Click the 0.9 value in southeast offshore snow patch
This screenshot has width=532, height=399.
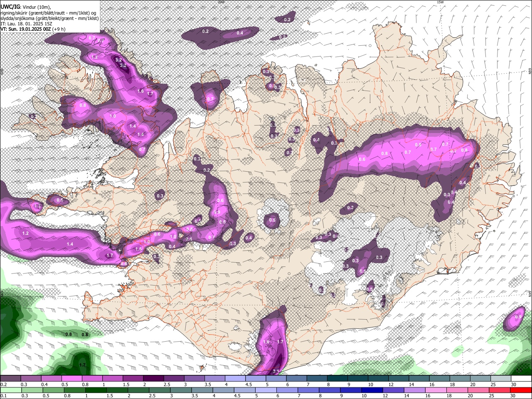tap(518, 317)
